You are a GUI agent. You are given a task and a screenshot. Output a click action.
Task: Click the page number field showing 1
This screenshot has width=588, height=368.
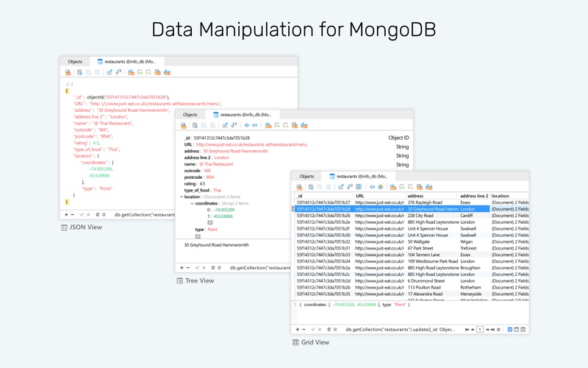point(480,330)
